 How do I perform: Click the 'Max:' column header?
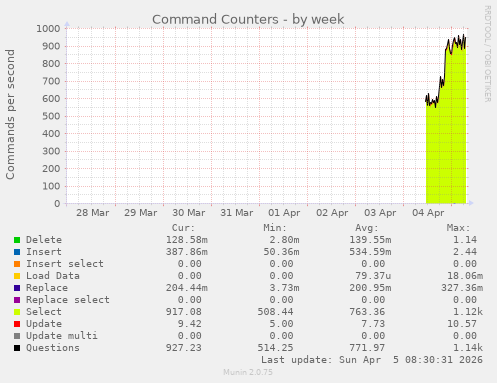(458, 228)
